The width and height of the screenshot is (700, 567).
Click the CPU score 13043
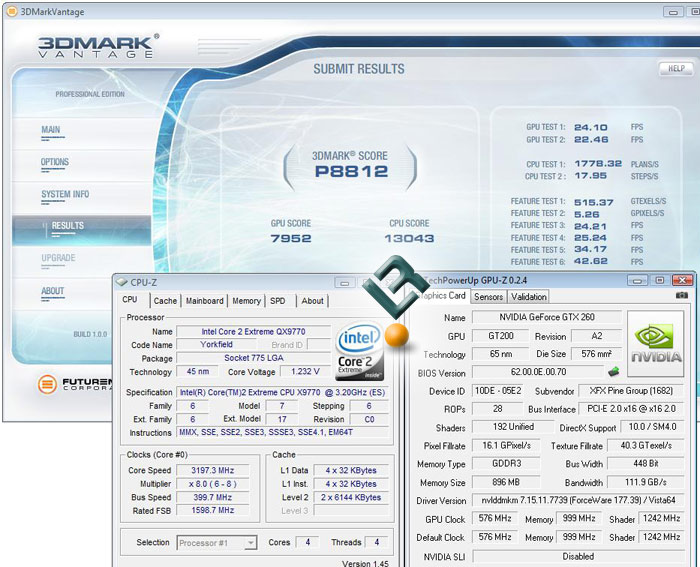[x=409, y=238]
